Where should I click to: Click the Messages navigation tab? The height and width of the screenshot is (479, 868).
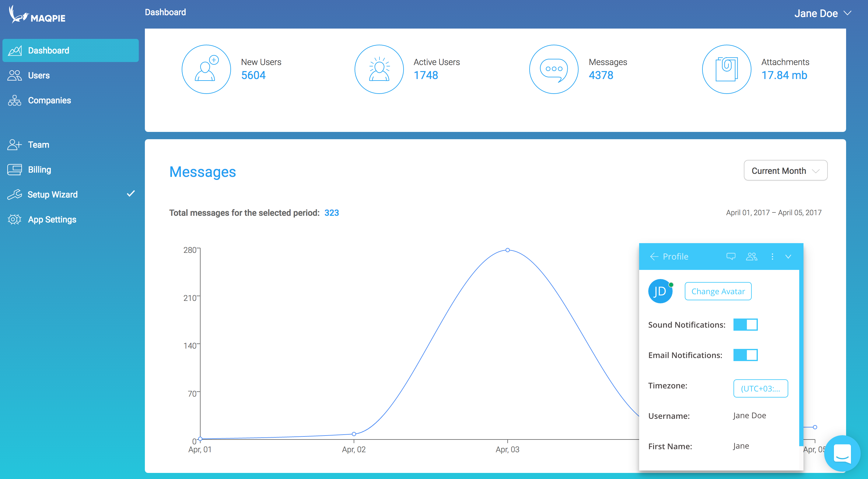[202, 171]
